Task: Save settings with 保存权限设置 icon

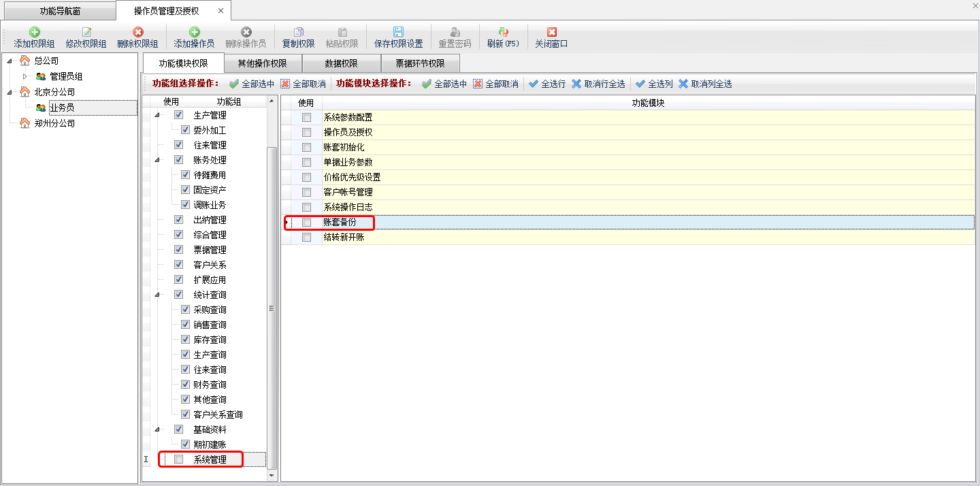Action: 398,32
